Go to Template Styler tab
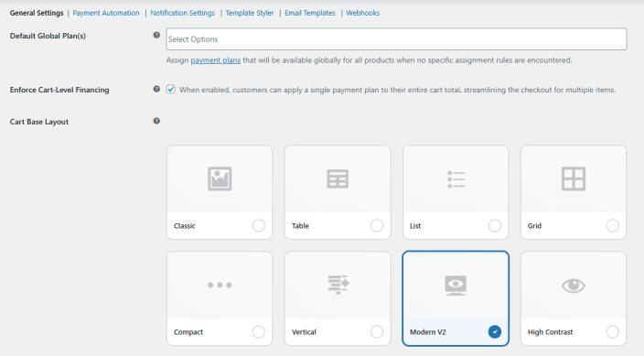This screenshot has width=644, height=356. tap(250, 13)
